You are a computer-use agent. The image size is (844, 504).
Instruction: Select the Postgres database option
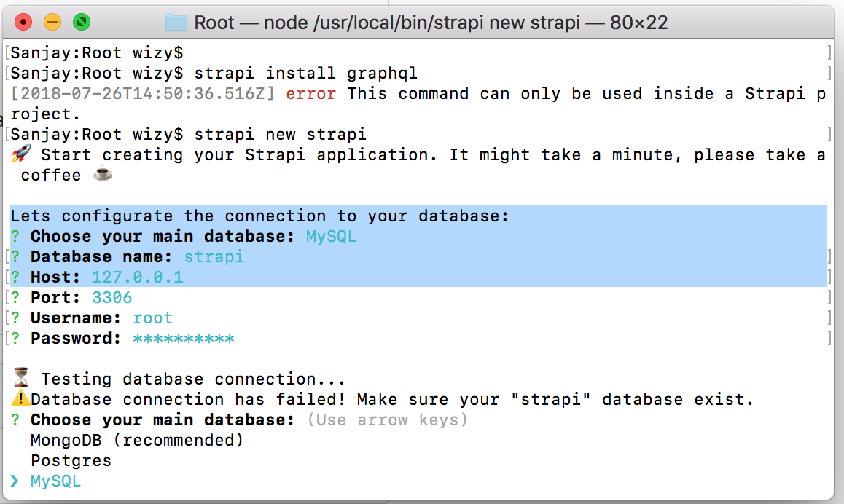(71, 460)
